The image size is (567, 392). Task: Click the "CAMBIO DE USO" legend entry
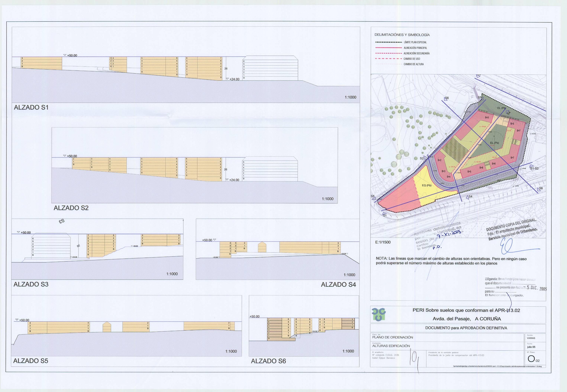(x=412, y=59)
